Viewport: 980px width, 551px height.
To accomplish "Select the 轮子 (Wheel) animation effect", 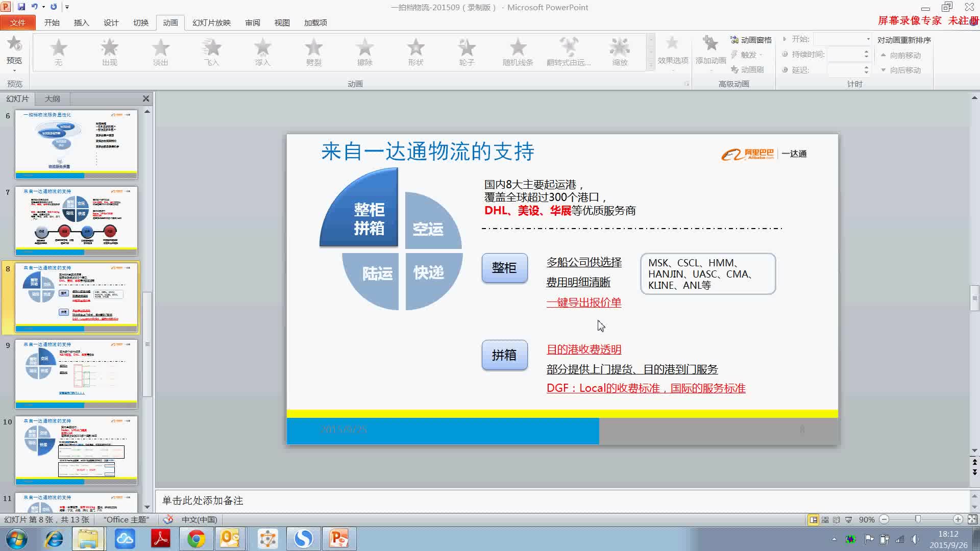I will click(x=467, y=52).
